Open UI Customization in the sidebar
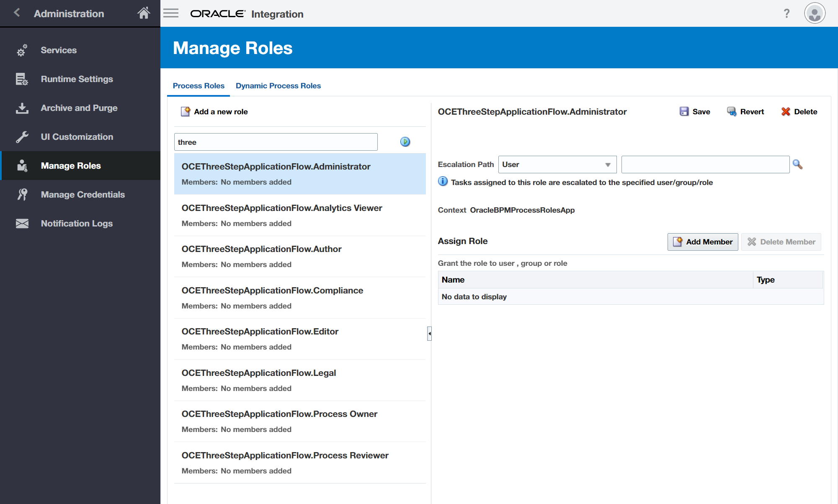Viewport: 838px width, 504px height. 80,137
